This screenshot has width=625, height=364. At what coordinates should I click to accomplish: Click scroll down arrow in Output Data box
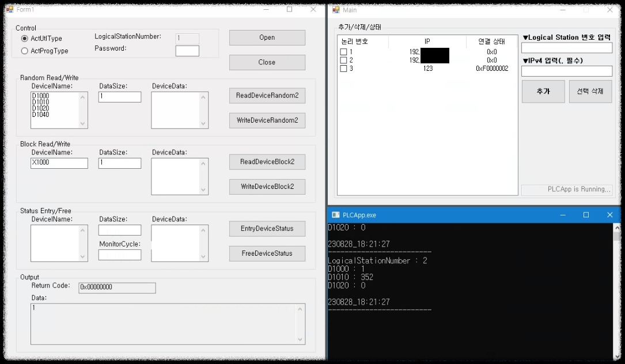click(300, 339)
